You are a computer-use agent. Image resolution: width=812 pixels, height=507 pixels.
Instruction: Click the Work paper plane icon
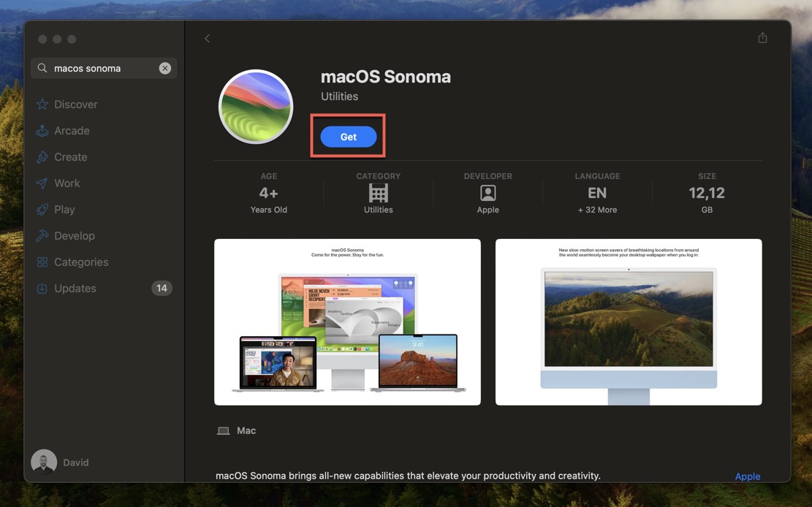42,183
